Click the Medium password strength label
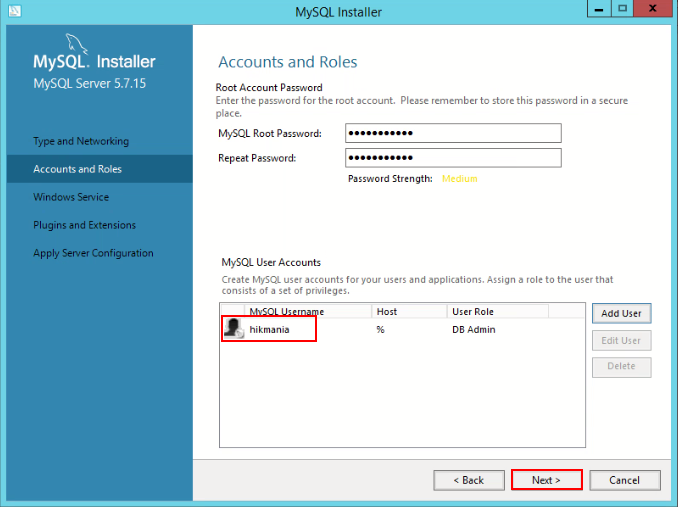 [x=459, y=179]
